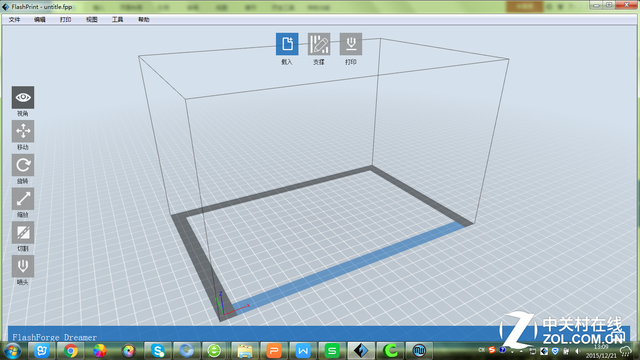Open the 视图 (View) menu
Screen dimensions: 640x360
[x=91, y=19]
